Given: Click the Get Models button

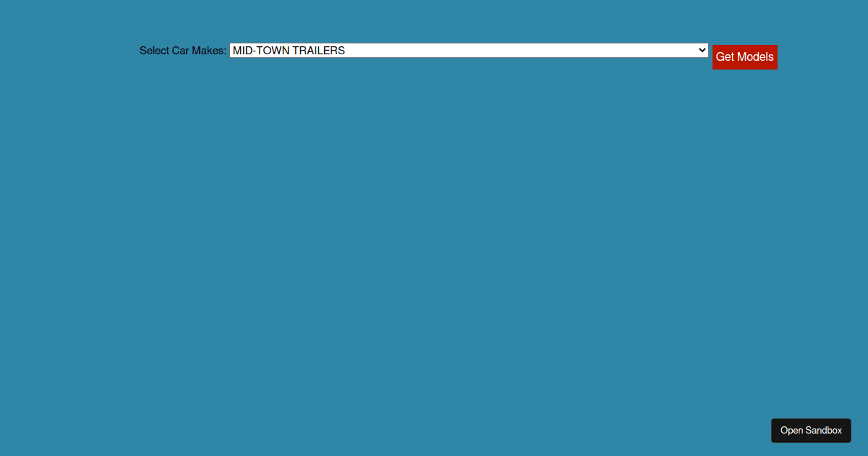Looking at the screenshot, I should 744,57.
